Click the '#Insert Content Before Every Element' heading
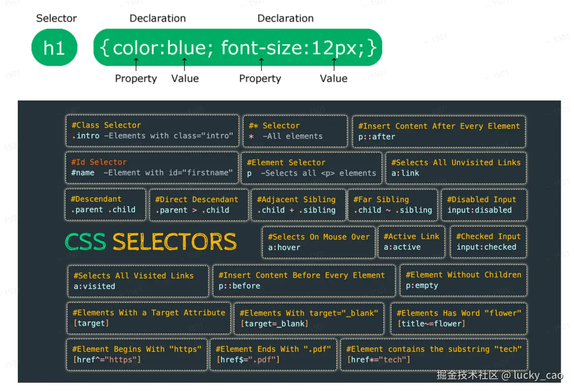Viewport: 574px width, 392px height. pos(302,275)
